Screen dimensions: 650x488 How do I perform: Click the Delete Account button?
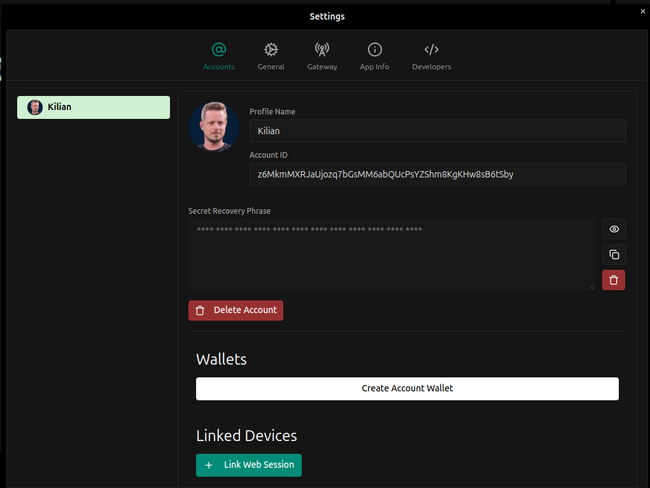(236, 310)
